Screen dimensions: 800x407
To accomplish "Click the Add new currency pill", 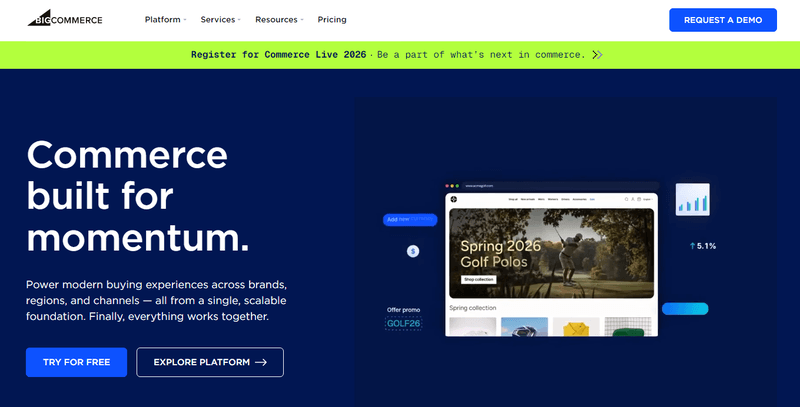I will 410,219.
